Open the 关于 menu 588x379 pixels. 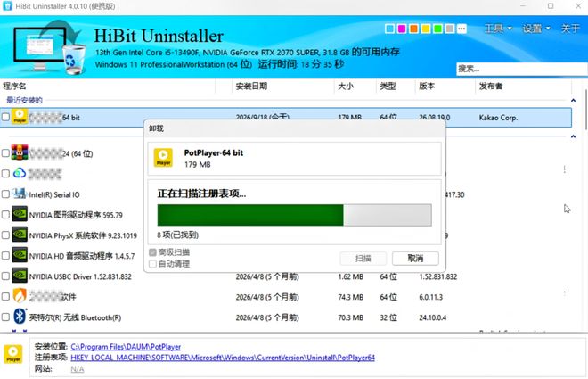(x=570, y=29)
